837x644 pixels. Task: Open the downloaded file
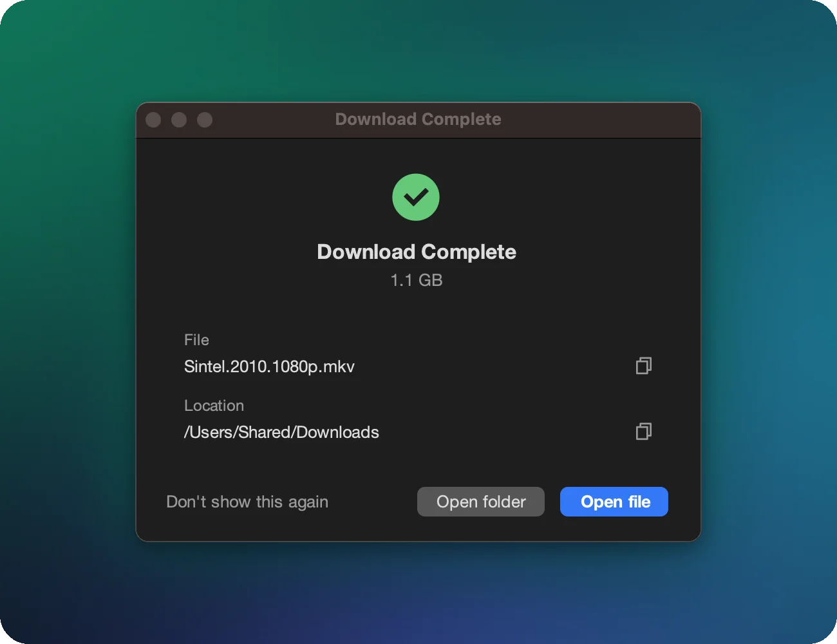(x=614, y=502)
